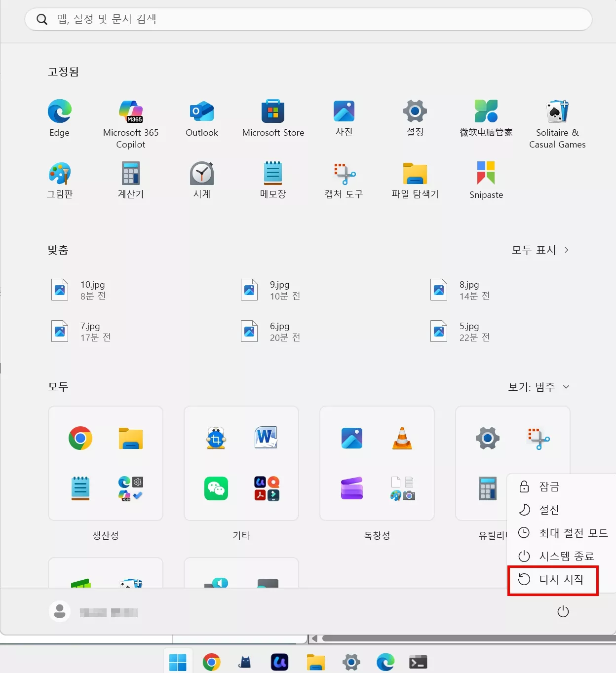The image size is (616, 673).
Task: Open Chrome from the taskbar
Action: (212, 661)
